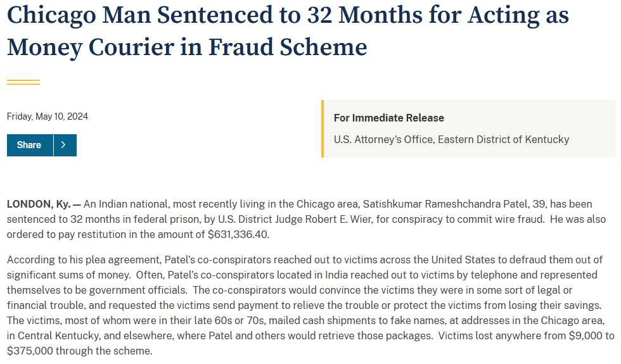
Task: Click the Share button
Action: (30, 145)
